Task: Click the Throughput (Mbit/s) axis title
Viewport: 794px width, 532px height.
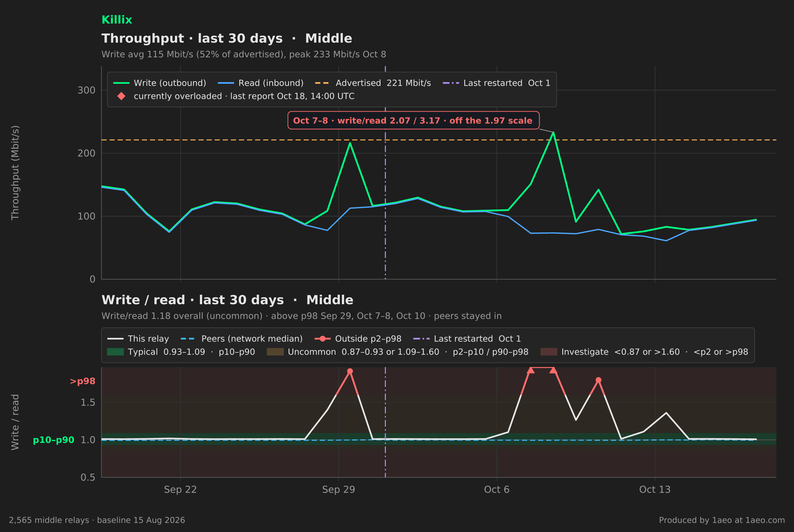Action: 15,173
